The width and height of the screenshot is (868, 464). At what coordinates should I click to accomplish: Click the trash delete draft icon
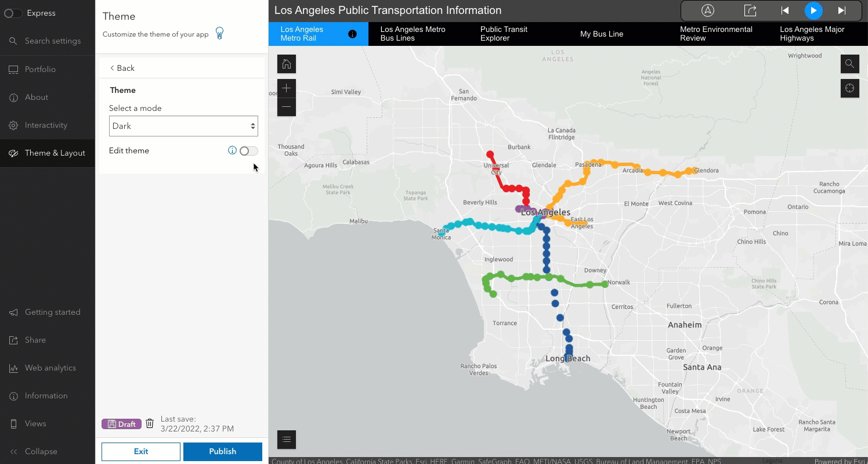150,423
